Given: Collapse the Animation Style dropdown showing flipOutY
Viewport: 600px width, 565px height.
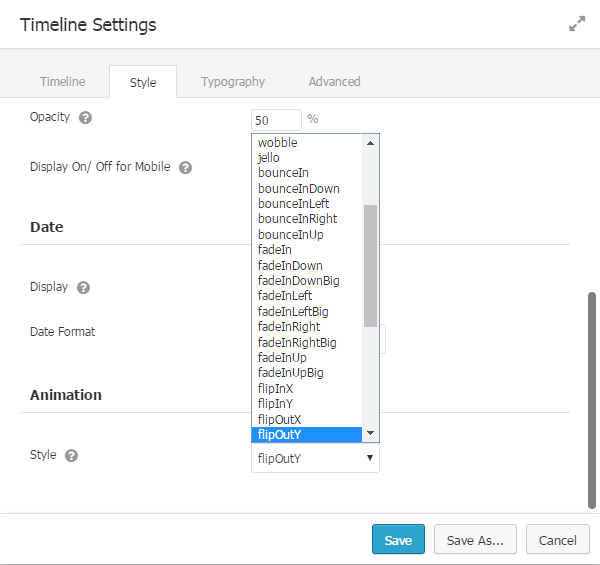Looking at the screenshot, I should click(315, 459).
